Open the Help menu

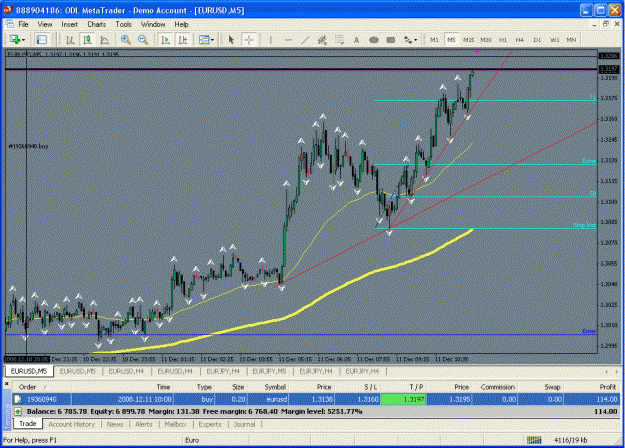[181, 24]
